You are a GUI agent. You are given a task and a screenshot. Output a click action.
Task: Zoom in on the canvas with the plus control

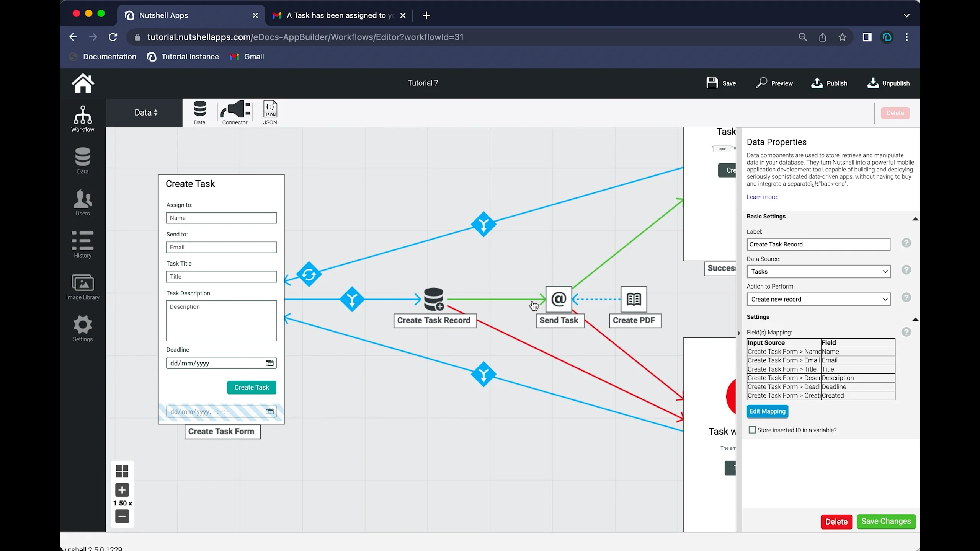pyautogui.click(x=122, y=490)
